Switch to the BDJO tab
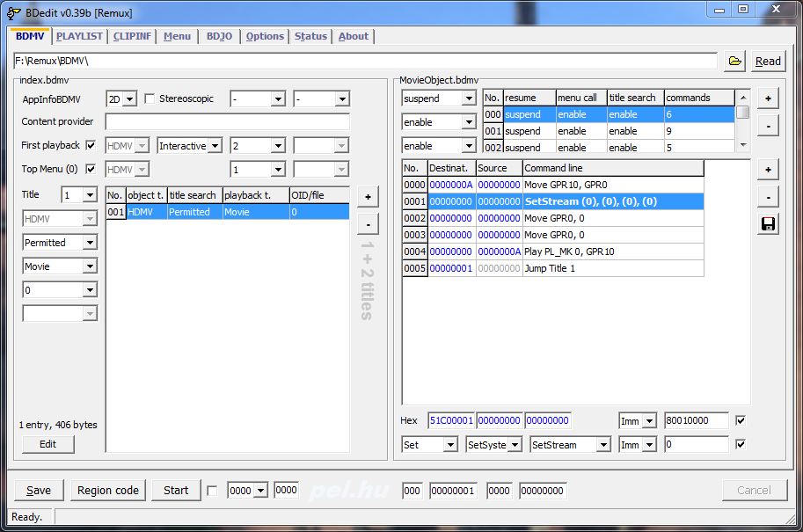803x532 pixels. tap(219, 36)
